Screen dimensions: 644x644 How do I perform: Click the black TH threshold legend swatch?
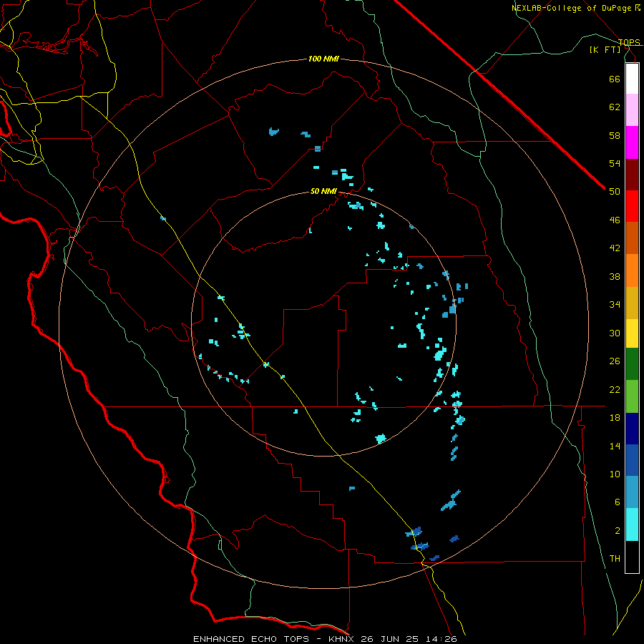[x=632, y=557]
